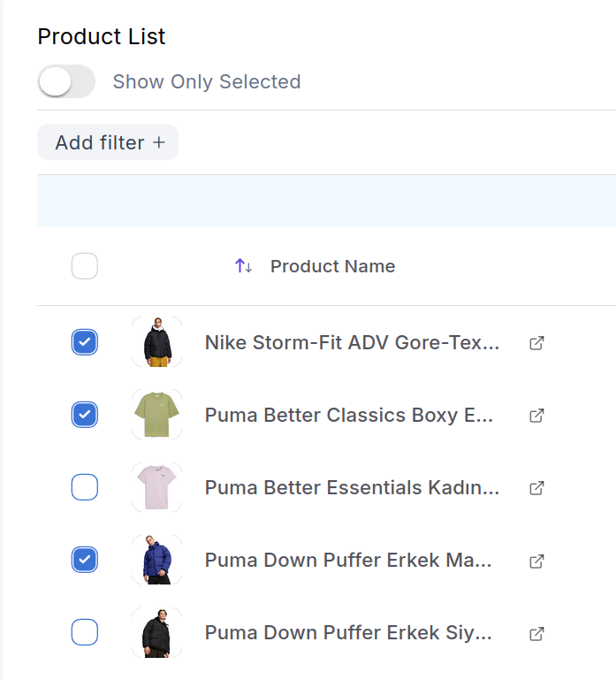Image resolution: width=616 pixels, height=680 pixels.
Task: Open external link for Puma Down Puffer Erkek Siy
Action: pyautogui.click(x=536, y=634)
